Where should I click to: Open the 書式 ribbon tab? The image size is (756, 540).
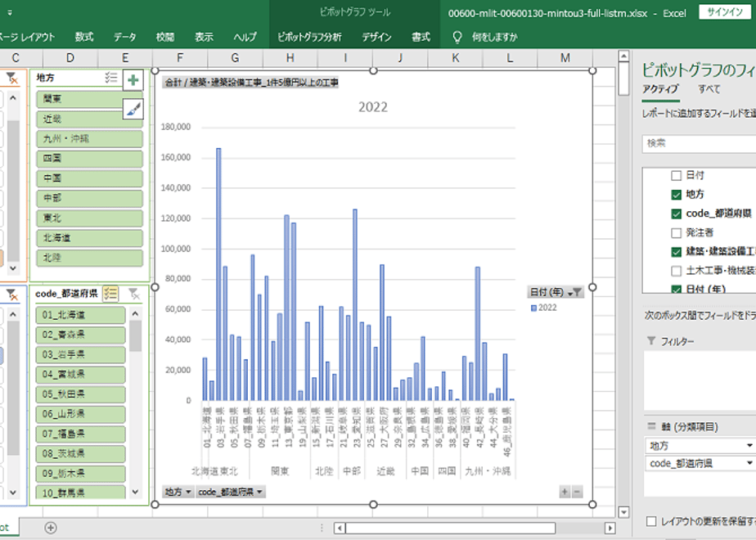(x=421, y=37)
